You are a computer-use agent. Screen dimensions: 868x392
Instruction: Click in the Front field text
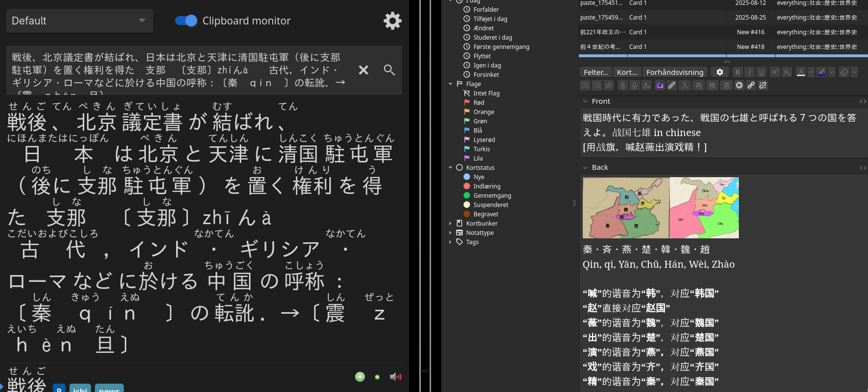tap(724, 133)
